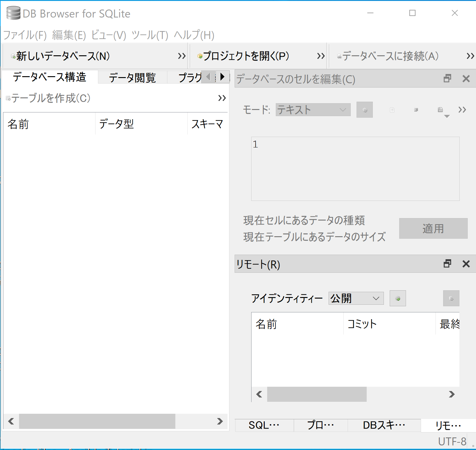The width and height of the screenshot is (476, 450).
Task: Switch to the データベース構造 tab
Action: pos(49,77)
